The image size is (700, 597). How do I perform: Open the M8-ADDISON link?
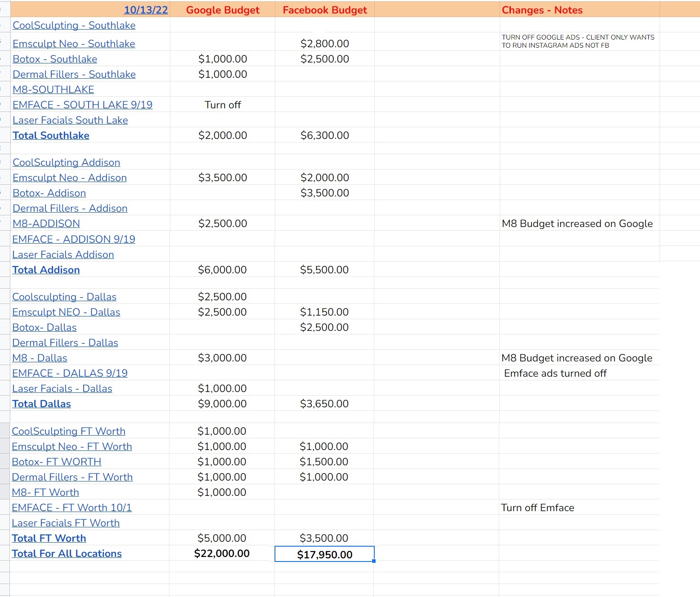click(46, 223)
